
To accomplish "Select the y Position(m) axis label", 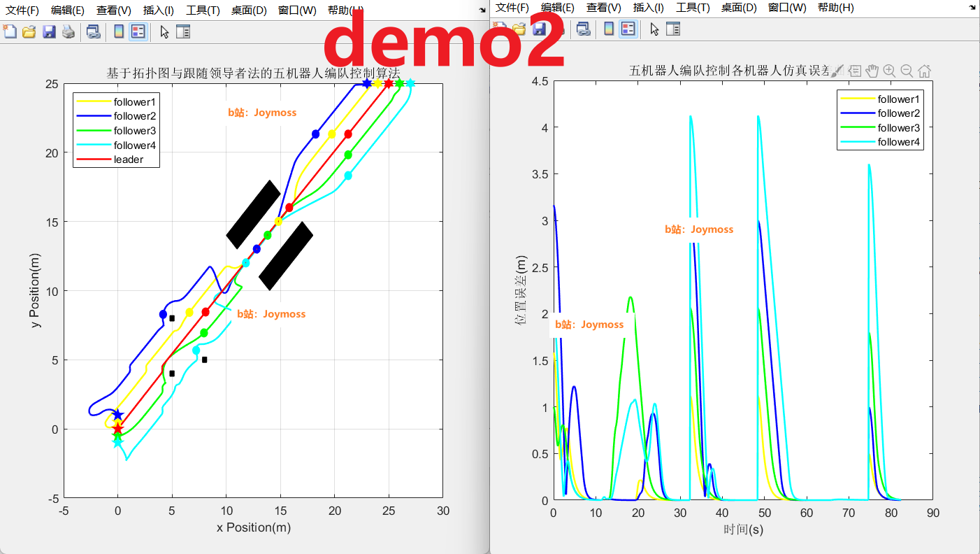I will pos(36,291).
